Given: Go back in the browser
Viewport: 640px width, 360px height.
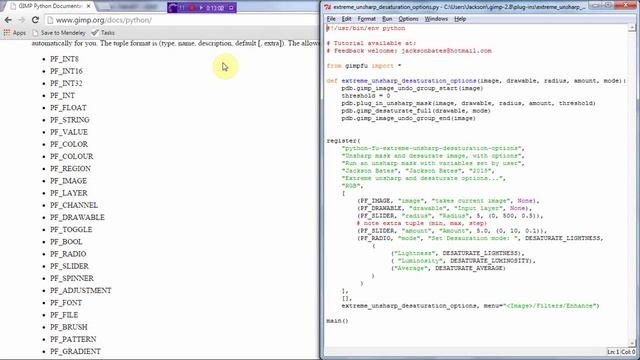Looking at the screenshot, I should (x=8, y=20).
